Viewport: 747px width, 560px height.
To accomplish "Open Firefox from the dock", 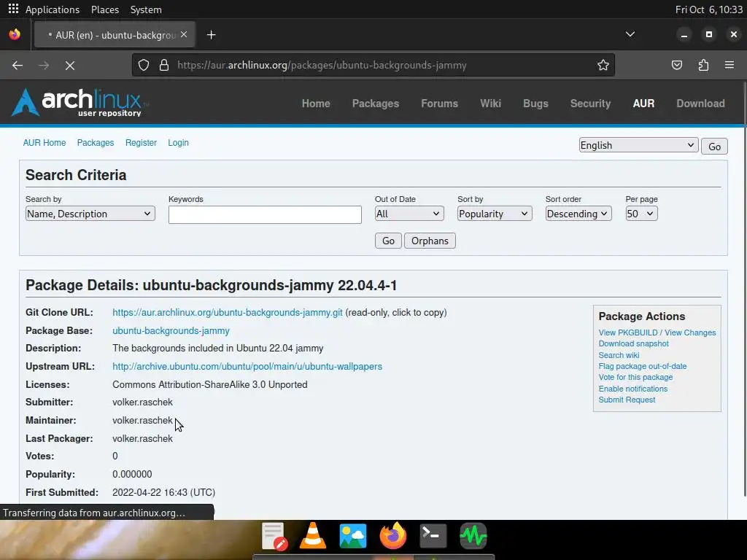I will [393, 536].
